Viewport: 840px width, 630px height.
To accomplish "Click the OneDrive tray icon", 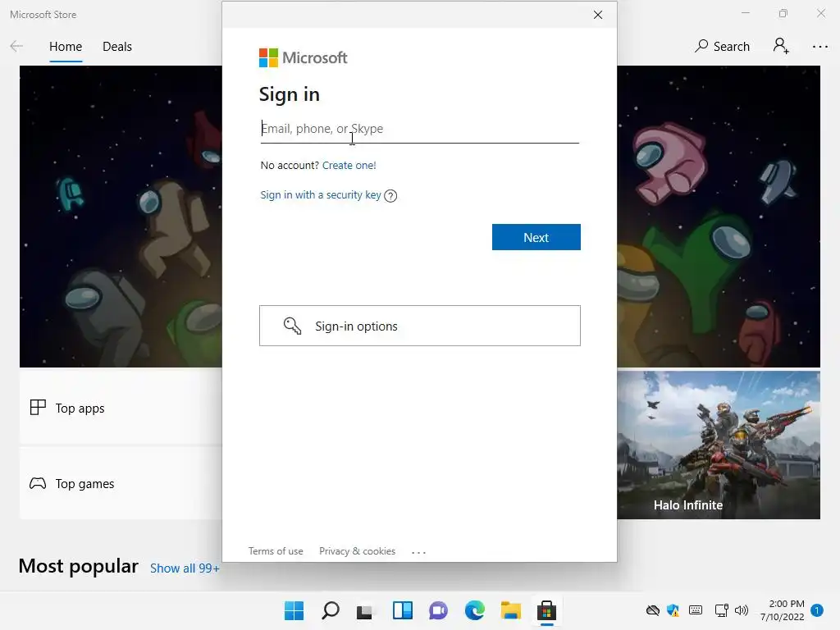I will [652, 610].
